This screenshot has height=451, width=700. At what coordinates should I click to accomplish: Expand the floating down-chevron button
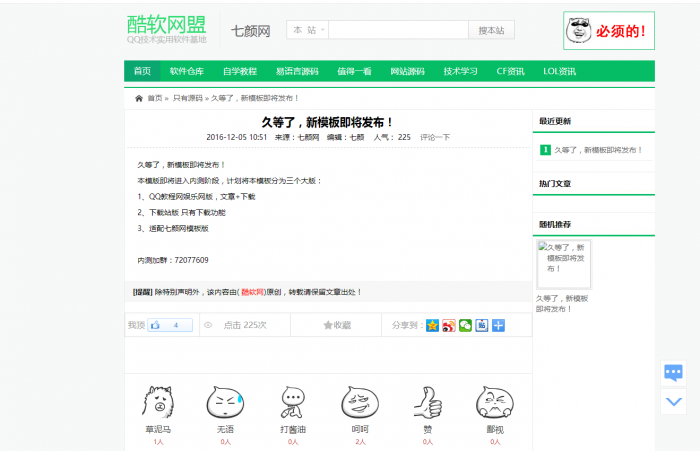click(674, 401)
